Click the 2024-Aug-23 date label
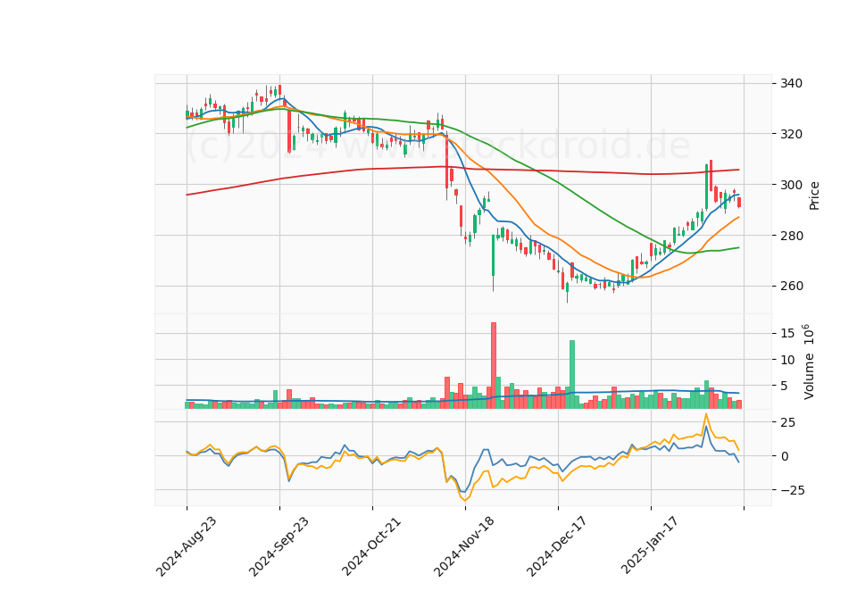Screen dimensions: 857x616 186,546
